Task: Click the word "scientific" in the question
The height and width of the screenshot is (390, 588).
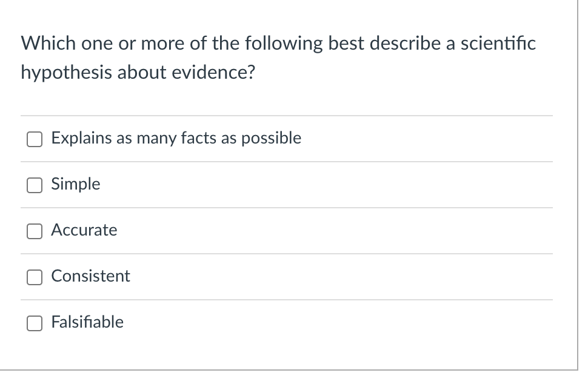Action: (x=498, y=44)
